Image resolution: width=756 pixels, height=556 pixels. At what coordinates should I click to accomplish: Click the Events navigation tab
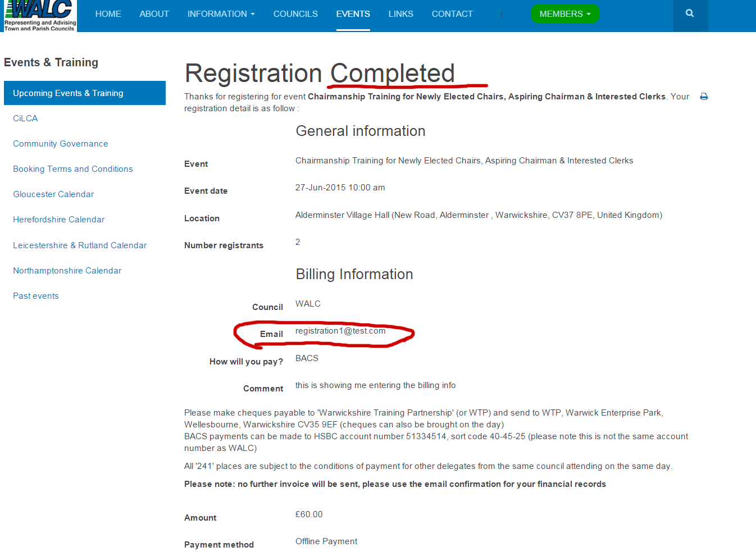tap(353, 14)
